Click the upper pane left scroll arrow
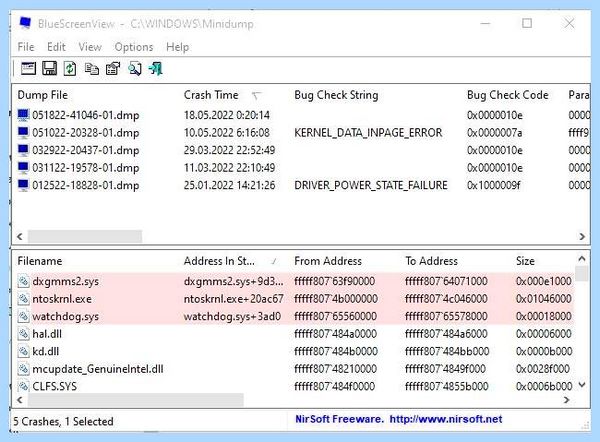 tap(20, 236)
